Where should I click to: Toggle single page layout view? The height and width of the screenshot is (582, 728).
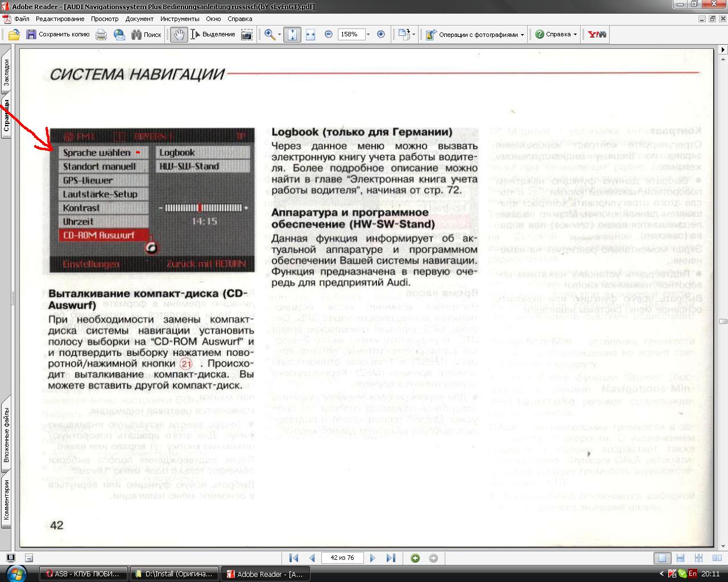[x=661, y=558]
